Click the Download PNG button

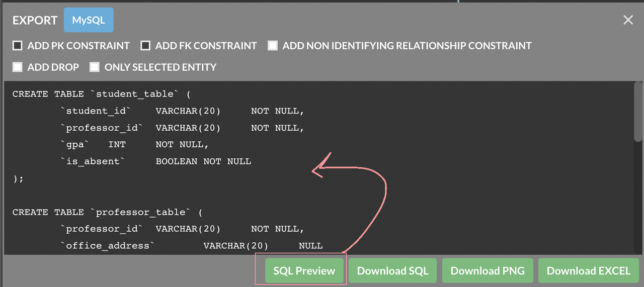488,271
